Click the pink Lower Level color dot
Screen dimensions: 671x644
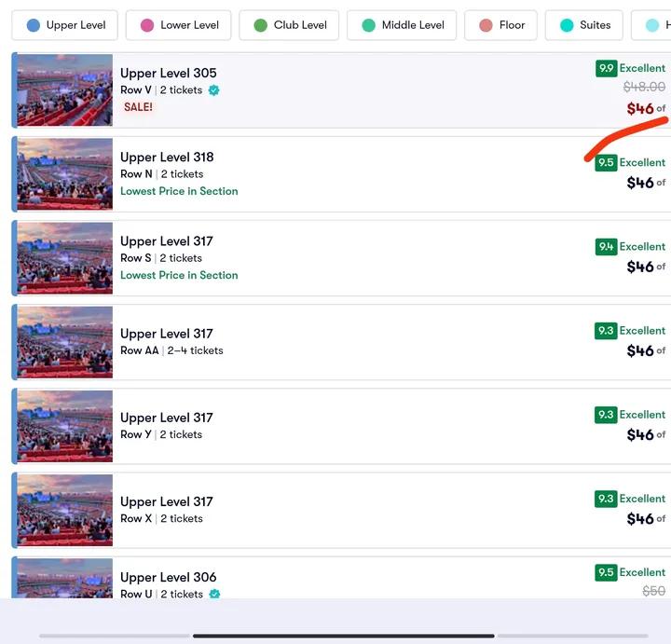(147, 25)
